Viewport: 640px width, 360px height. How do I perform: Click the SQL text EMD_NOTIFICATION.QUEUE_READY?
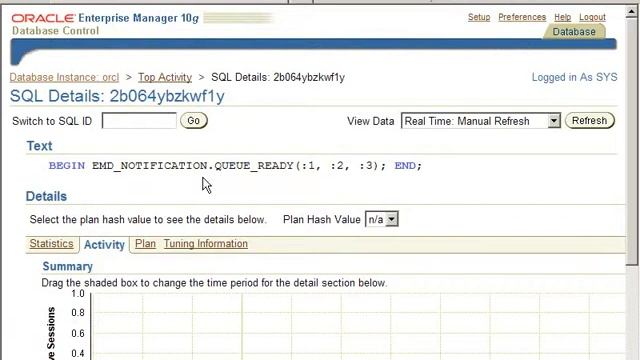(x=193, y=166)
